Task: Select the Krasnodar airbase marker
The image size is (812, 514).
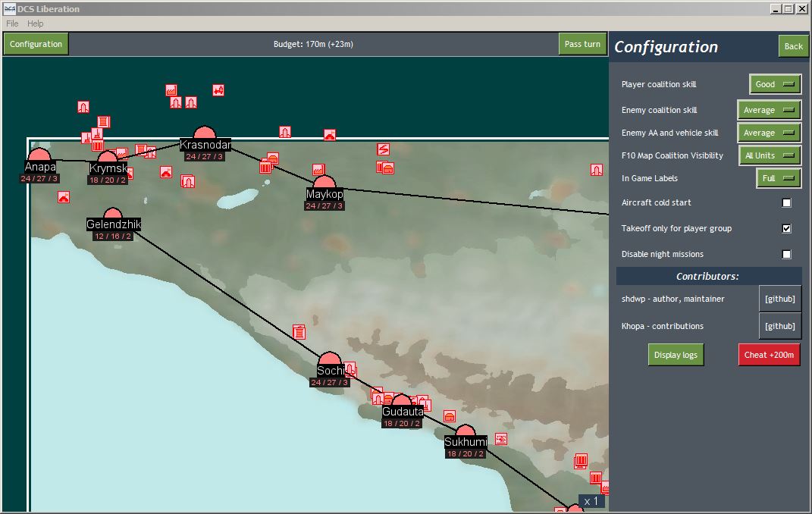Action: [205, 133]
